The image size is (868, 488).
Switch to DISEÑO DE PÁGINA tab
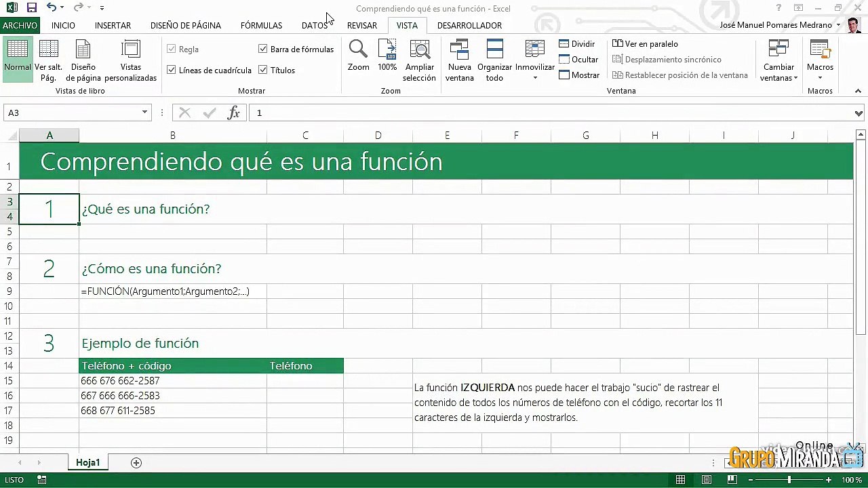pyautogui.click(x=186, y=26)
